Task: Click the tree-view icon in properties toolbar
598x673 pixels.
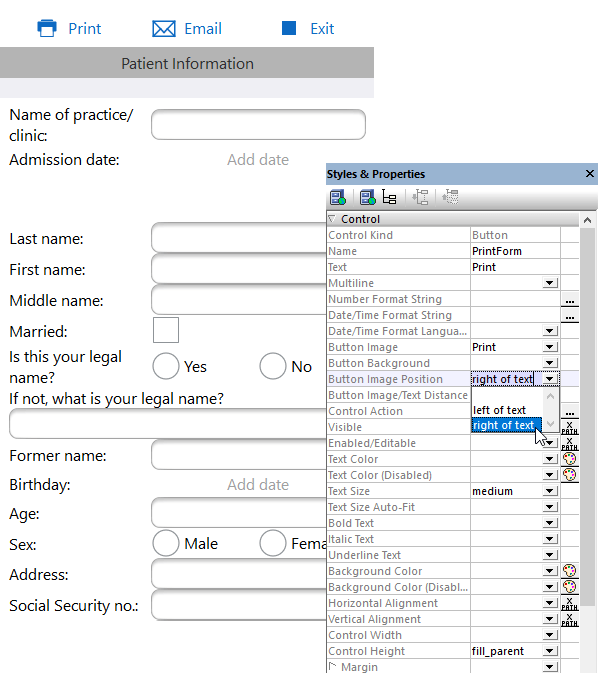Action: [389, 197]
